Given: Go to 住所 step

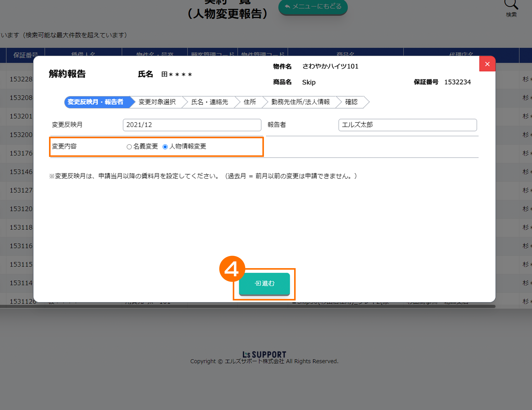Looking at the screenshot, I should [250, 102].
